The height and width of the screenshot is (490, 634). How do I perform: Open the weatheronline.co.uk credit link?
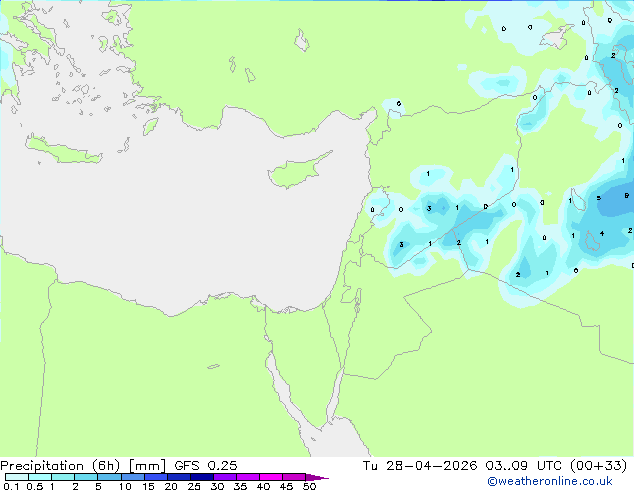[550, 481]
